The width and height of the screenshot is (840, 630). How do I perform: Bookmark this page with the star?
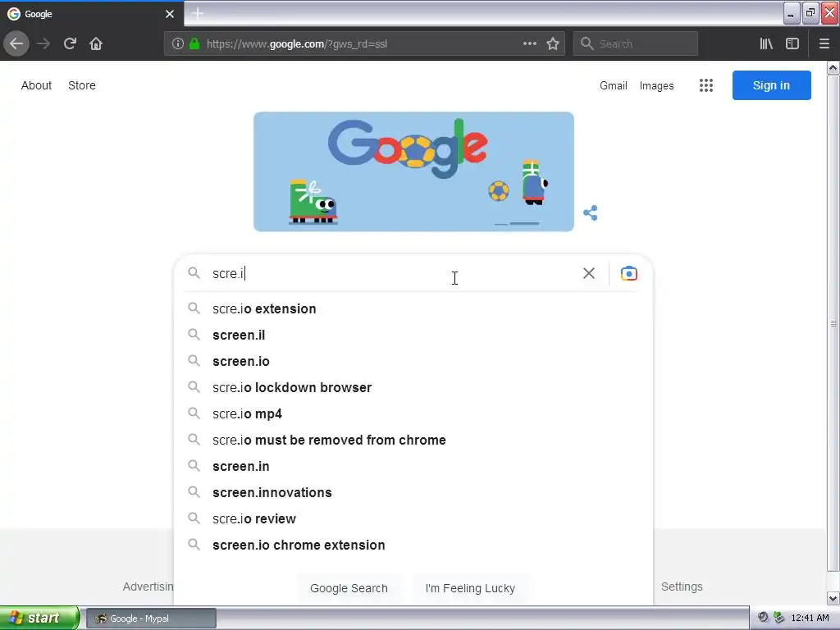(553, 43)
